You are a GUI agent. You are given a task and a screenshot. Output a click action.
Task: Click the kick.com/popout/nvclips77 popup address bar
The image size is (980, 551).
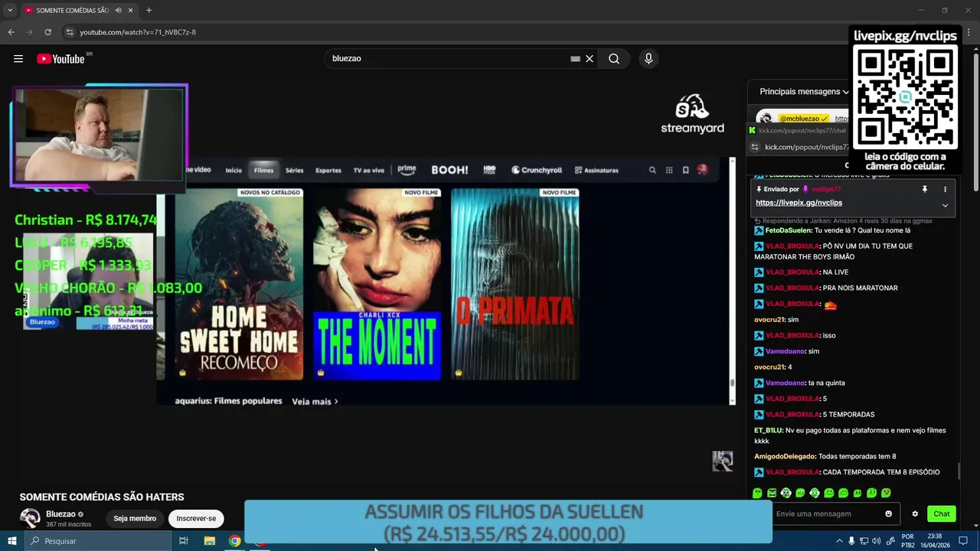pyautogui.click(x=806, y=147)
